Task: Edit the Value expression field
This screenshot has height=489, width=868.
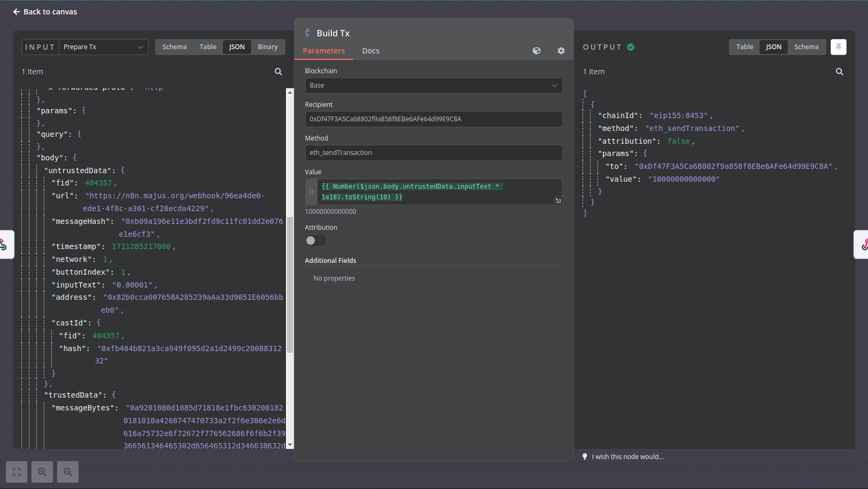Action: [x=439, y=192]
